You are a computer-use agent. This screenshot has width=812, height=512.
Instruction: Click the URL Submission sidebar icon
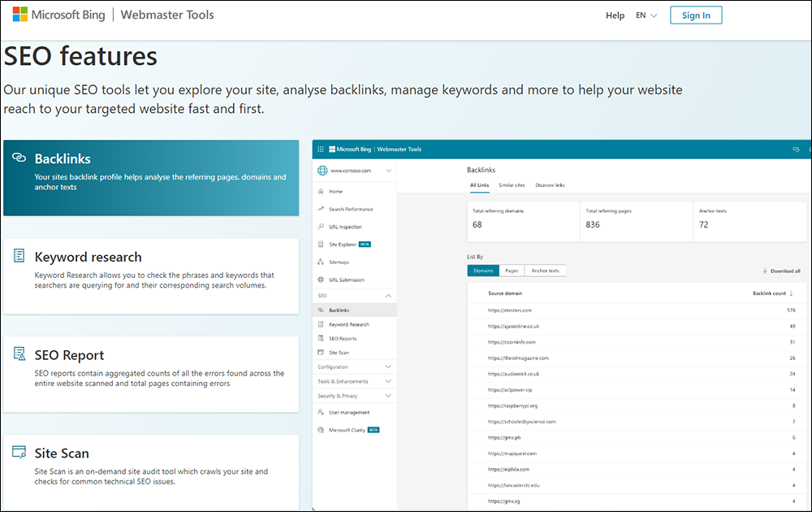click(x=321, y=280)
